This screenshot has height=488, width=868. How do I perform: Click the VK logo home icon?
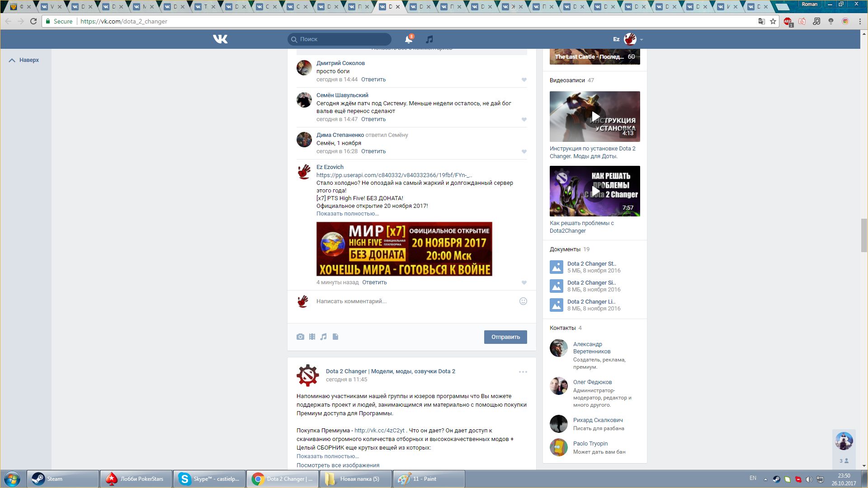(x=220, y=39)
